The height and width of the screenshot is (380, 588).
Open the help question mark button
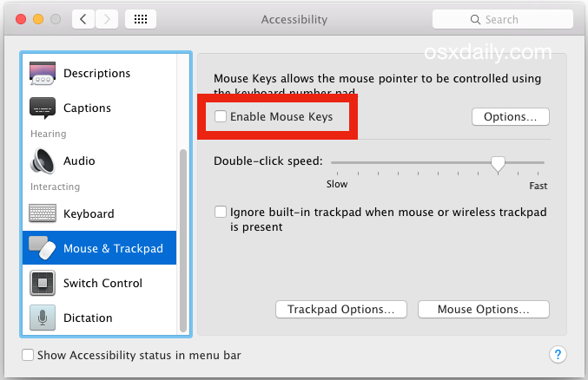pyautogui.click(x=558, y=354)
